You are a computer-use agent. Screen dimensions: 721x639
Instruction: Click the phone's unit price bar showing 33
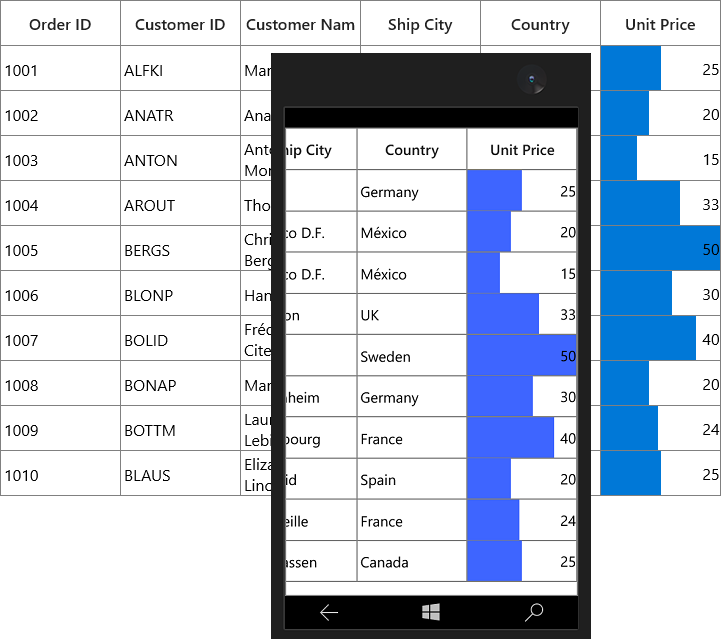pos(503,314)
